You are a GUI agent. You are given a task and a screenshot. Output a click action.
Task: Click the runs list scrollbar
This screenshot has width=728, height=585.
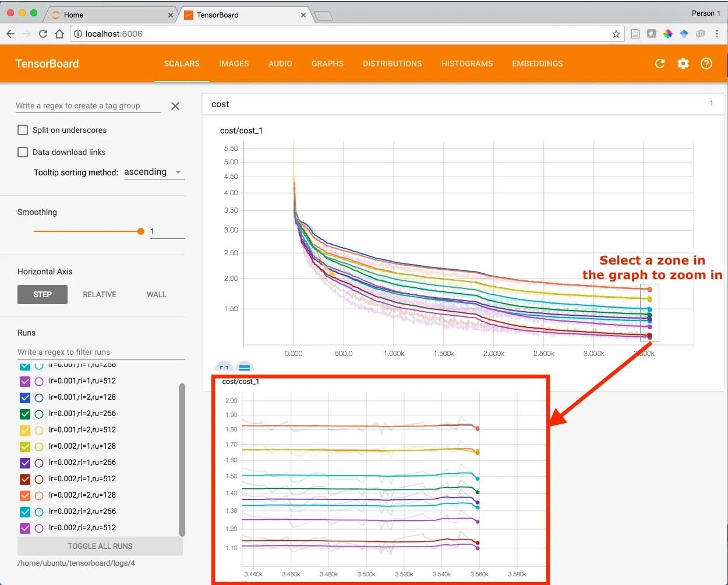[x=182, y=460]
